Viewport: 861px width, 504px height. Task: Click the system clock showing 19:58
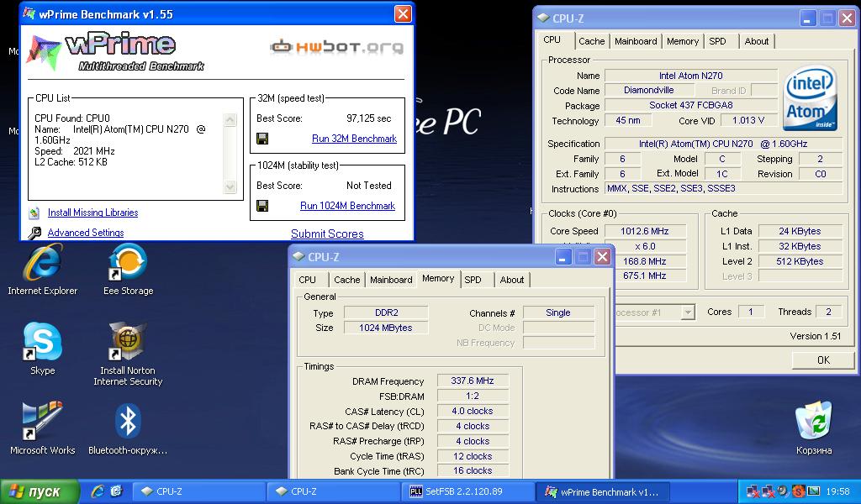click(x=838, y=491)
